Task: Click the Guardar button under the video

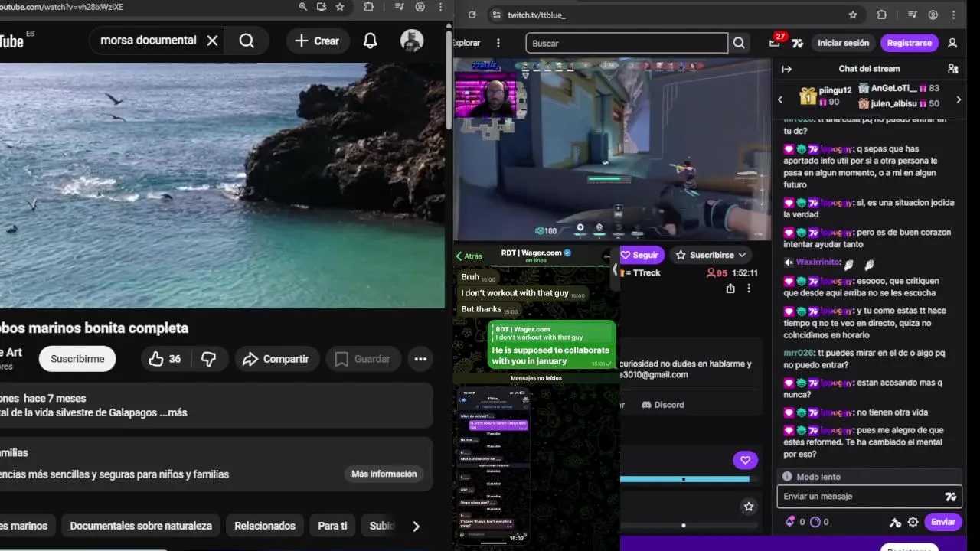Action: pyautogui.click(x=363, y=359)
